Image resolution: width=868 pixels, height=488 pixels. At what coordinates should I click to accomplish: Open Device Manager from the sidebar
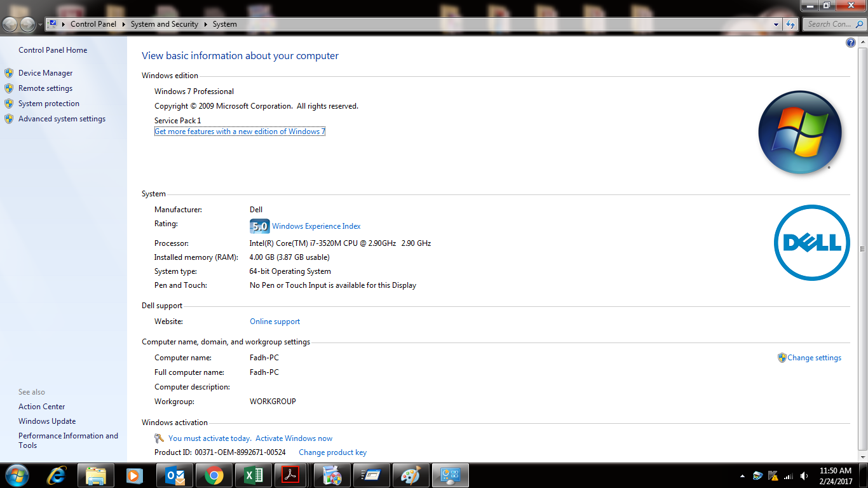pos(45,73)
